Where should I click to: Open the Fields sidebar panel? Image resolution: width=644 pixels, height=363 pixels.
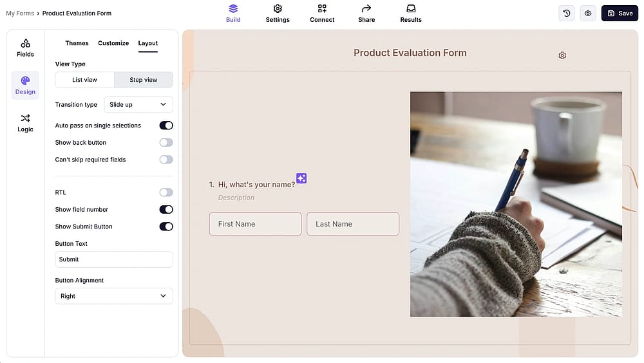pos(26,48)
